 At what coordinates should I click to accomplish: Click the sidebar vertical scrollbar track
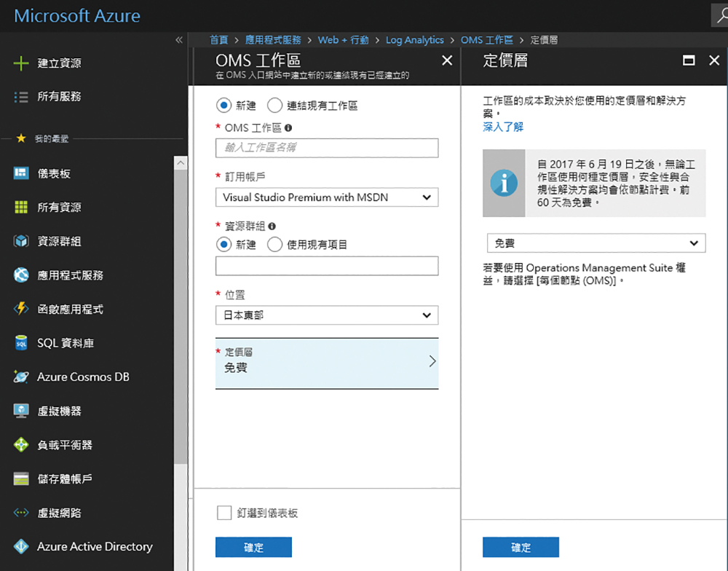coord(181,363)
